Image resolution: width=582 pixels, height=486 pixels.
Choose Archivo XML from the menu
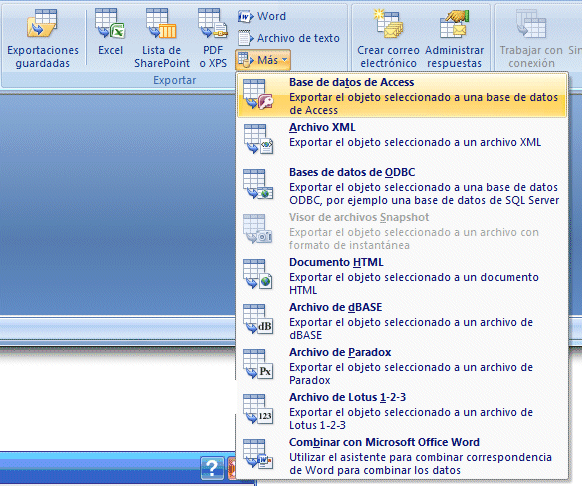click(x=402, y=139)
